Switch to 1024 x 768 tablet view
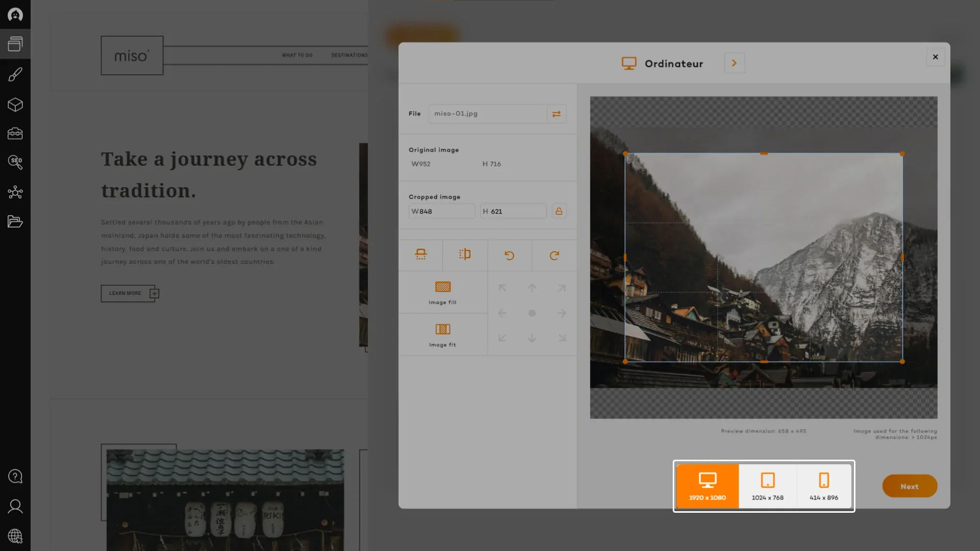 pos(767,486)
